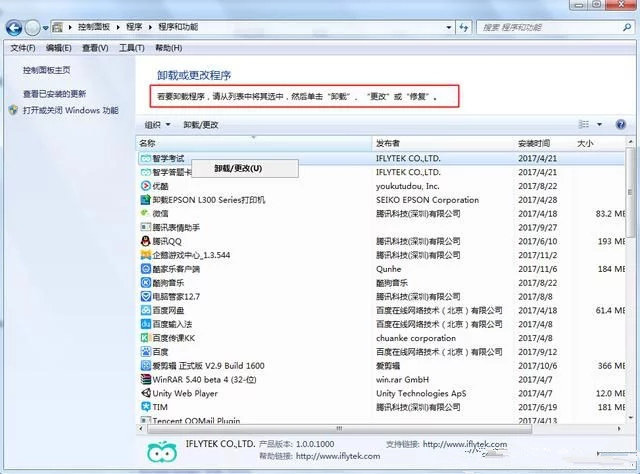Select the 百度传课KK icon
The height and width of the screenshot is (474, 640).
(x=144, y=338)
